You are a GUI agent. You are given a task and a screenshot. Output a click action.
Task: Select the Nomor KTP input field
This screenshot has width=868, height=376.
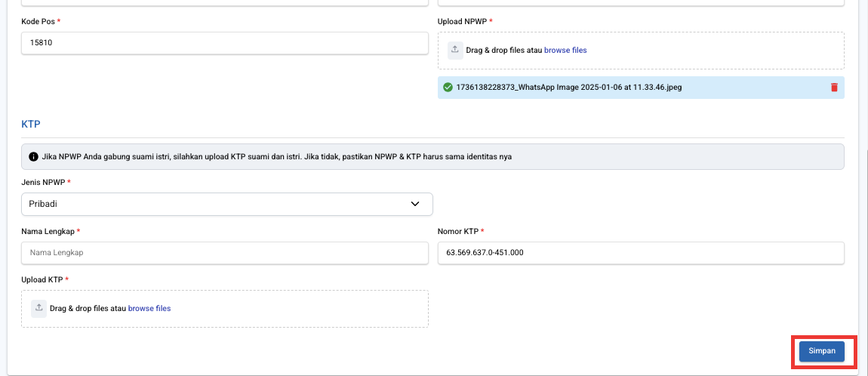(640, 253)
